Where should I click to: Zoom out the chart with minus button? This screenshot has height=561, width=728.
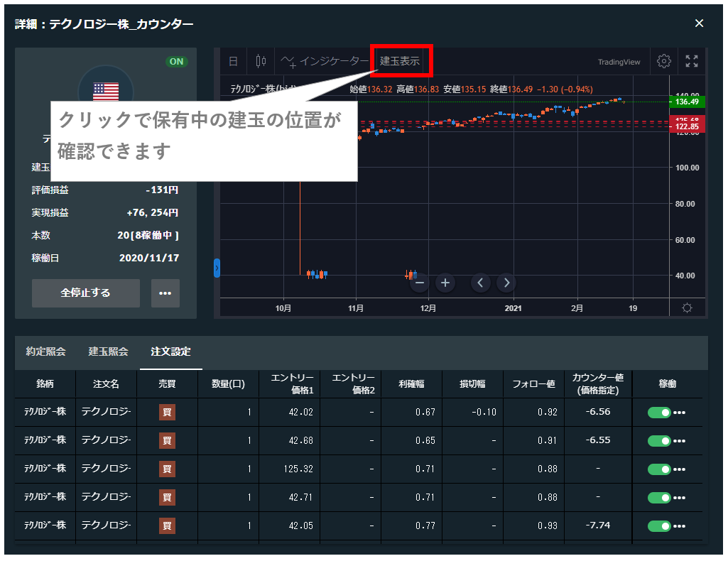click(x=420, y=283)
